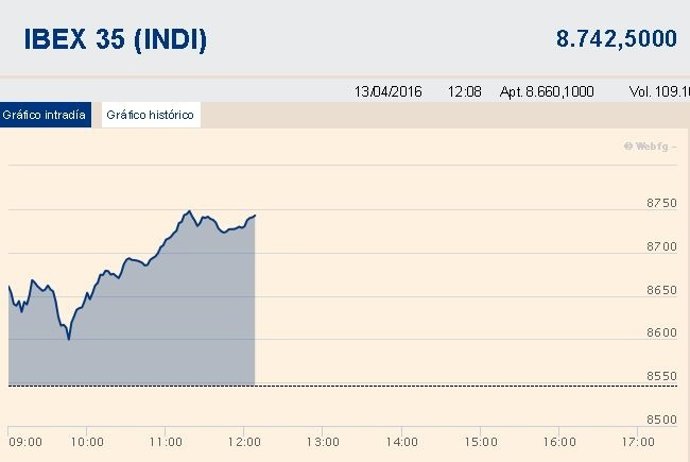Screen dimensions: 690x462
Task: Click the 12:08 timestamp
Action: [x=465, y=91]
